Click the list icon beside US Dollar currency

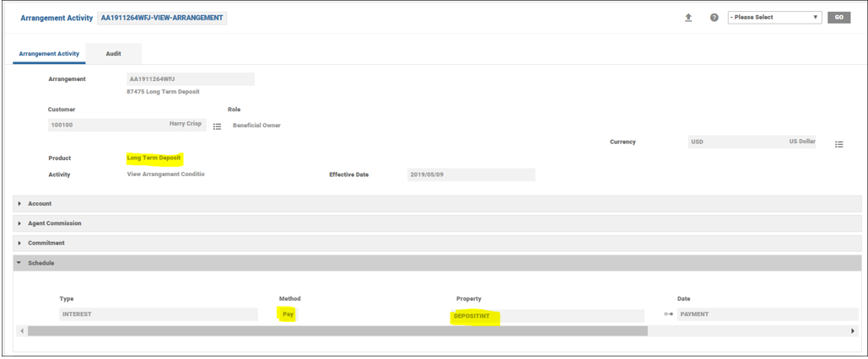click(838, 145)
